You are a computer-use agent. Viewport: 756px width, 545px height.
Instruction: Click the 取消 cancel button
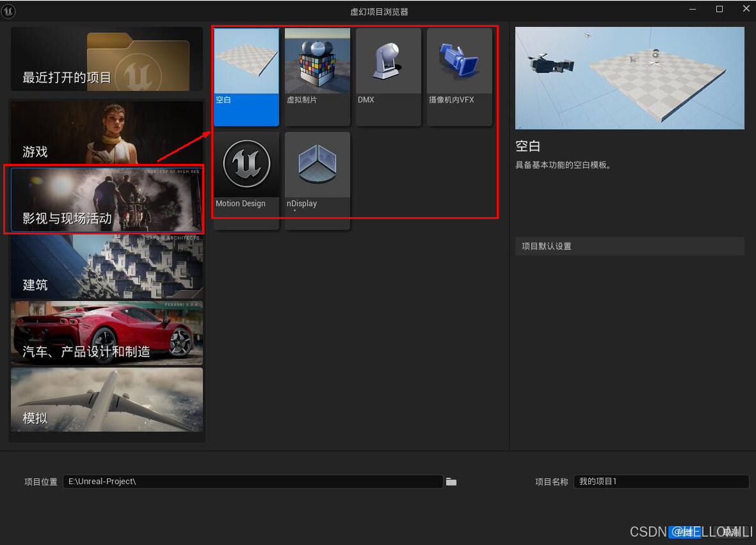pyautogui.click(x=731, y=532)
